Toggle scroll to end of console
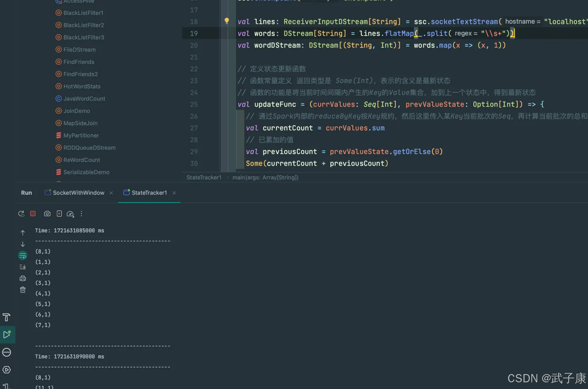The height and width of the screenshot is (389, 588). [x=23, y=267]
